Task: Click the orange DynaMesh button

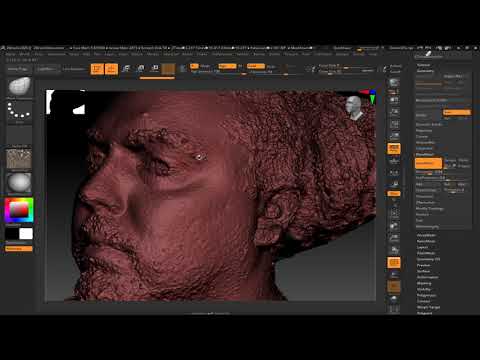Action: (x=429, y=163)
